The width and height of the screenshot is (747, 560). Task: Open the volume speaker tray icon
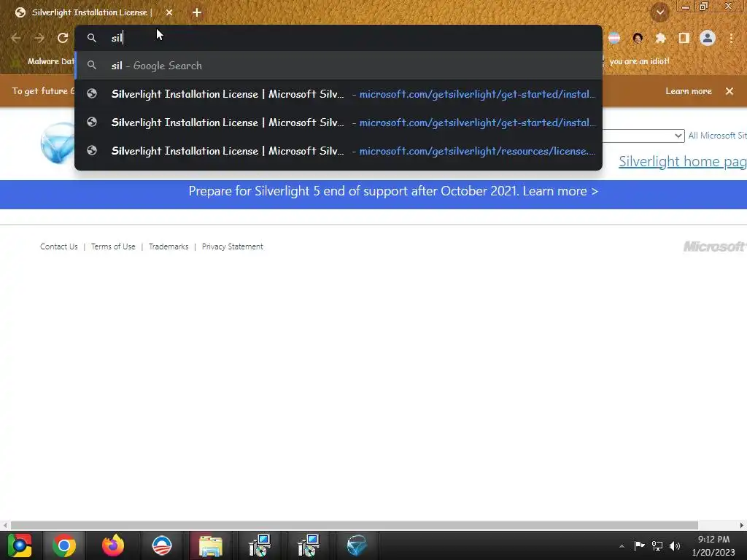(x=675, y=545)
